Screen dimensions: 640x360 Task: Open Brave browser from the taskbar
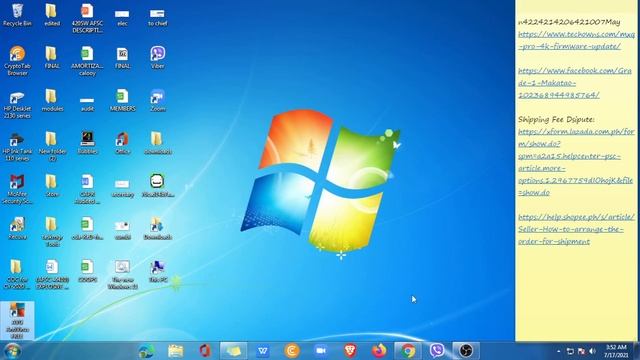pos(350,351)
